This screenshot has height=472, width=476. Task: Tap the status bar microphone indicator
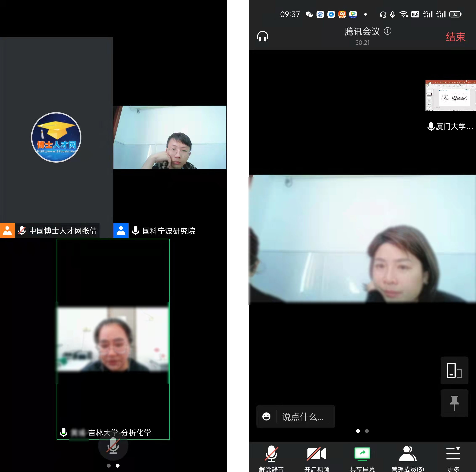(x=393, y=14)
